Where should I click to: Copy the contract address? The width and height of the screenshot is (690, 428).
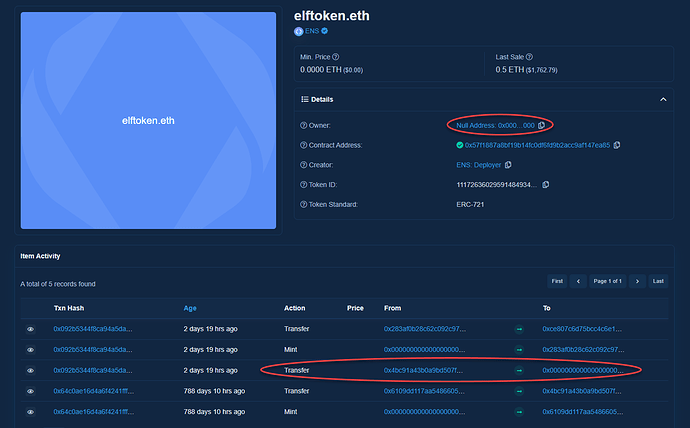coord(617,145)
